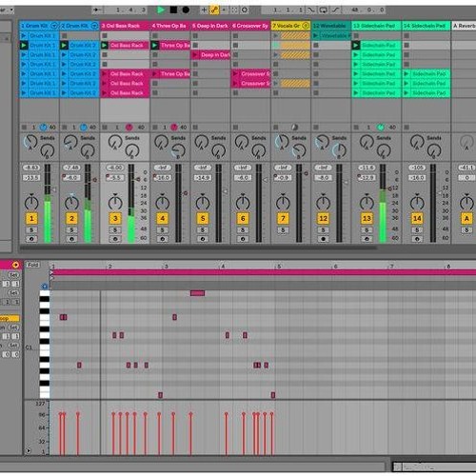Screen dimensions: 476x476
Task: Toggle the blue headphone preview icon above piano keys
Action: [x=45, y=287]
